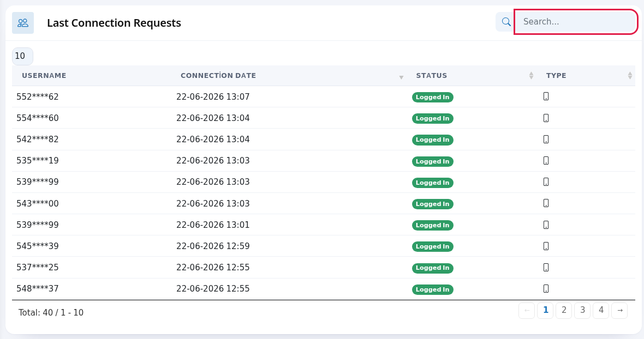Click phone icon in row 548****37
644x339 pixels.
coord(546,288)
